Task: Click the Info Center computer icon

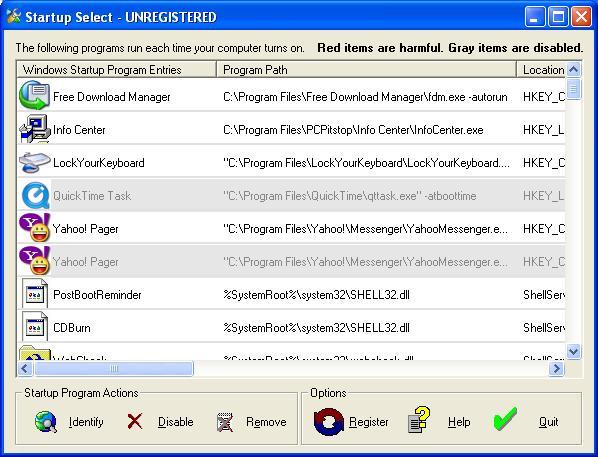Action: (x=35, y=129)
